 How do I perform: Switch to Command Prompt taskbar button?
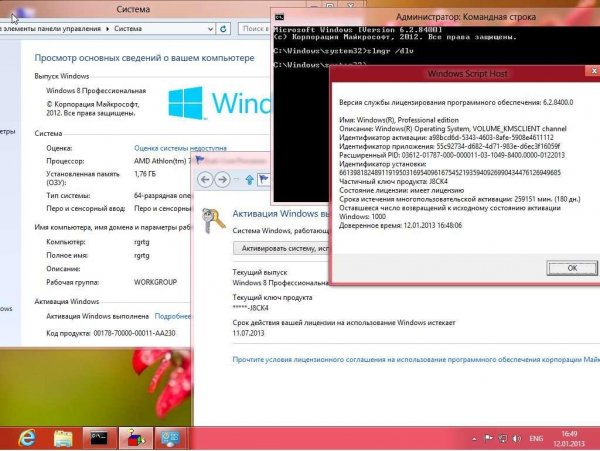tap(99, 438)
